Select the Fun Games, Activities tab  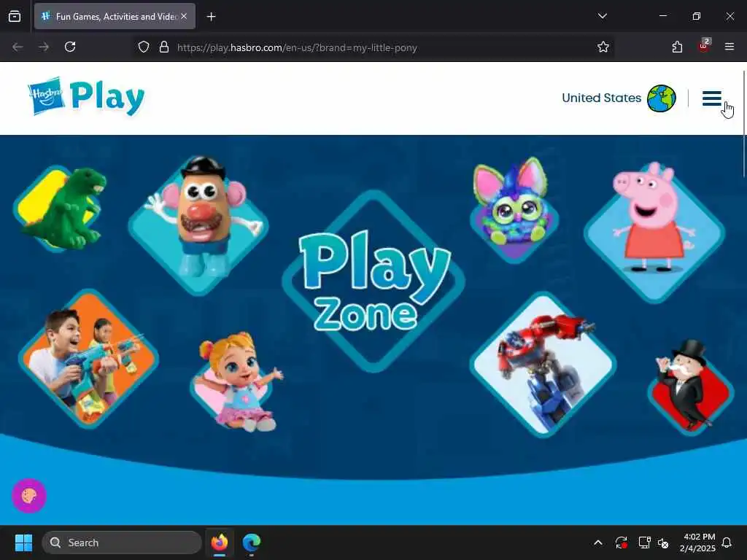point(115,16)
